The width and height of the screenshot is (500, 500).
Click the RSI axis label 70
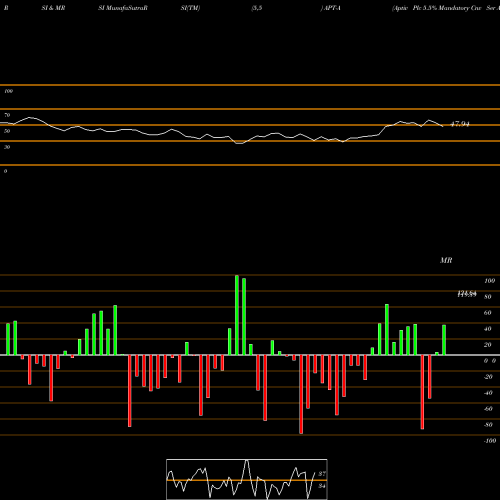(x=7, y=115)
